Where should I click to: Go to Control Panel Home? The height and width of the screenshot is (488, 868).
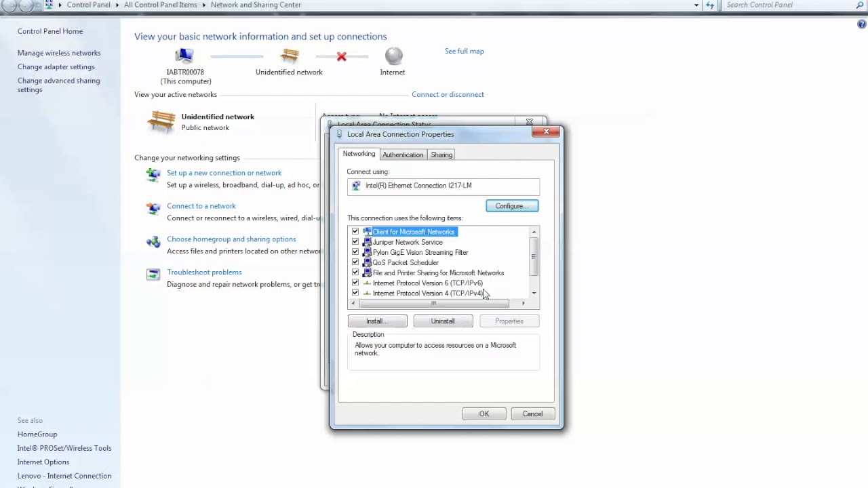[x=50, y=31]
